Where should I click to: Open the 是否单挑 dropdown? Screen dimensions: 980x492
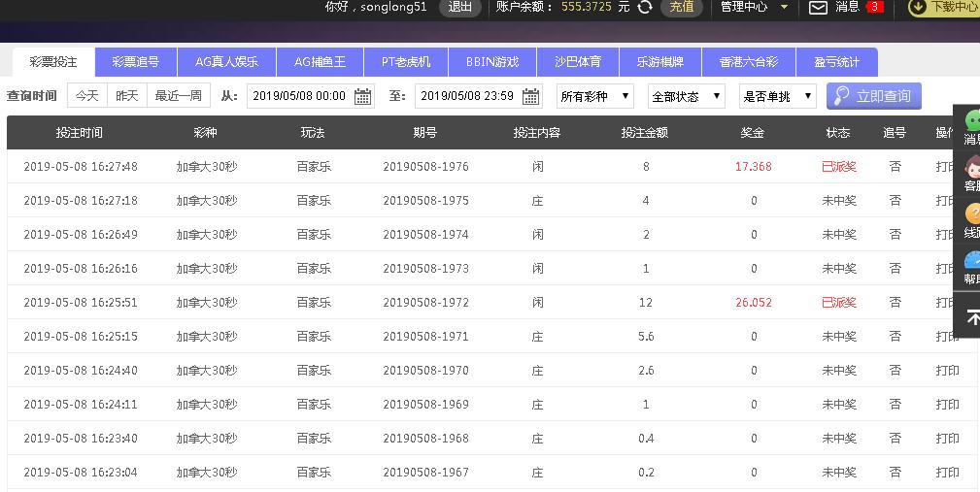click(777, 96)
